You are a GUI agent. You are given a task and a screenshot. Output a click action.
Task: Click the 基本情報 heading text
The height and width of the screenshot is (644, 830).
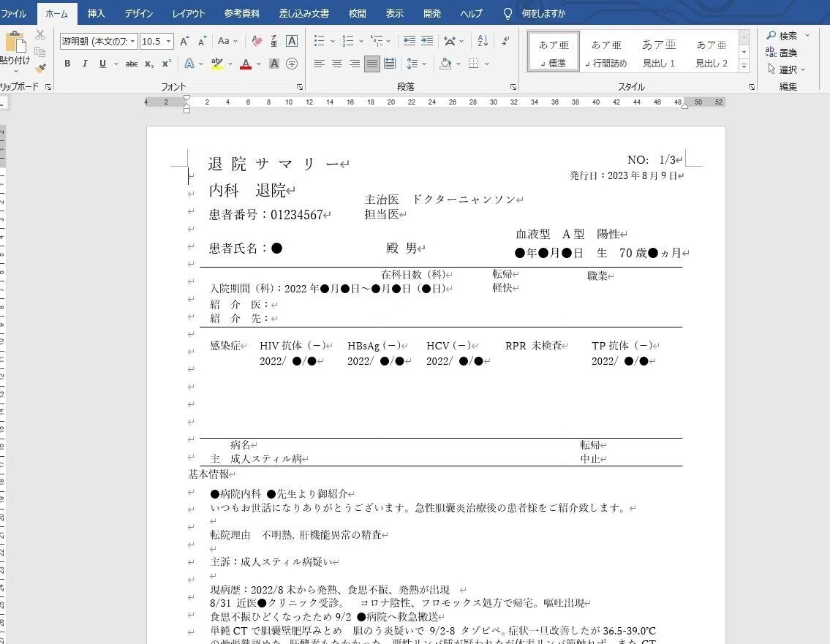(208, 474)
